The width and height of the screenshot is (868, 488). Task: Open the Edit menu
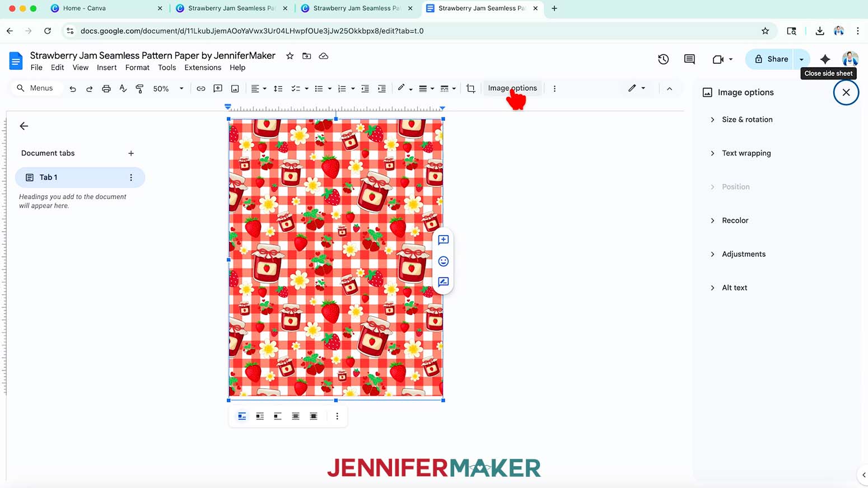click(57, 67)
